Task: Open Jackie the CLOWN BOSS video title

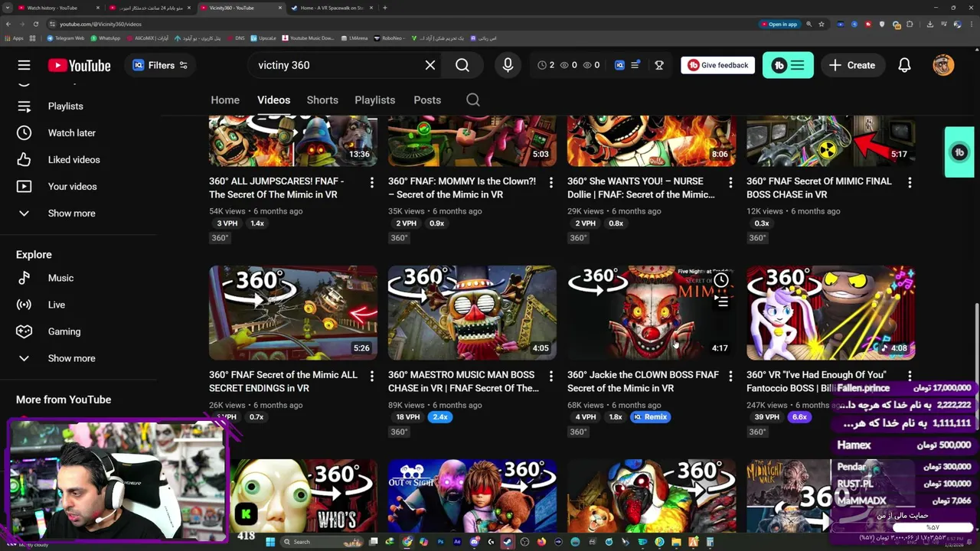Action: [643, 381]
